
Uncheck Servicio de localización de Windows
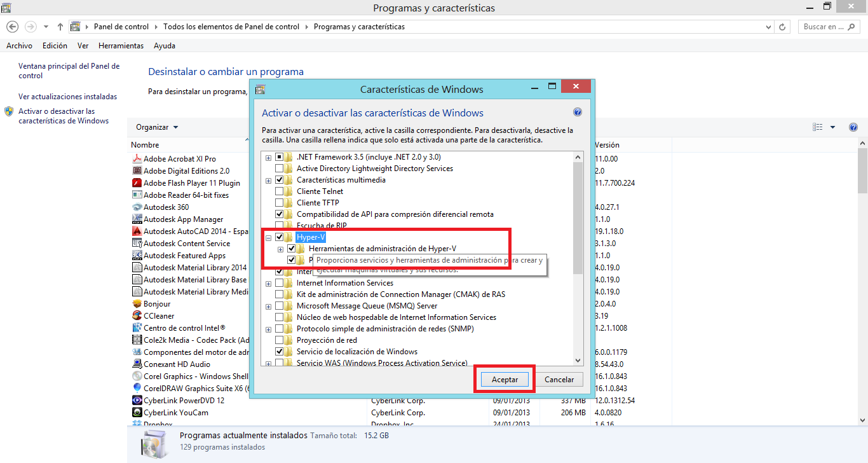pos(280,352)
